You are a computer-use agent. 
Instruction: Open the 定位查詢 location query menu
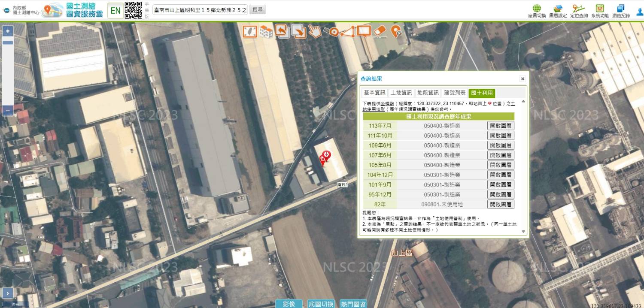(579, 11)
